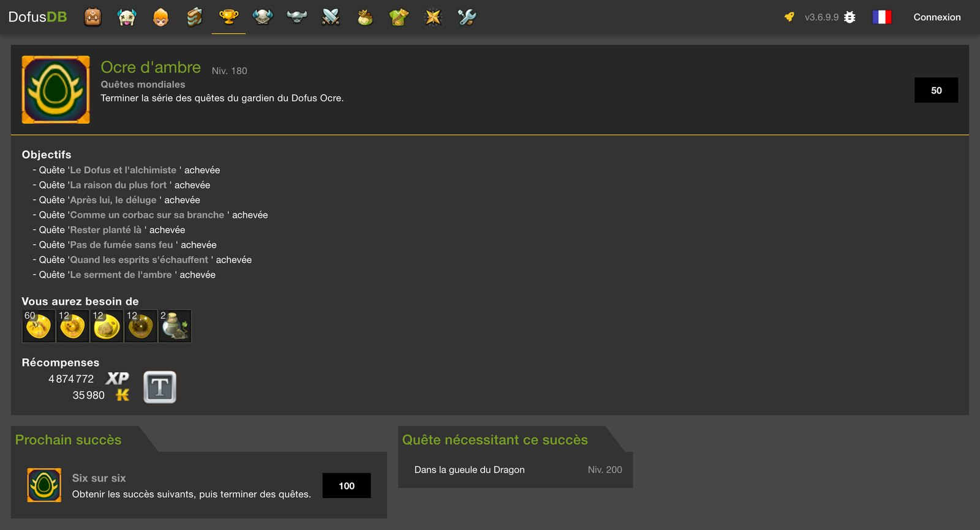
Task: Open quest 'Le Dofus et l'alchimiste'
Action: pyautogui.click(x=123, y=170)
